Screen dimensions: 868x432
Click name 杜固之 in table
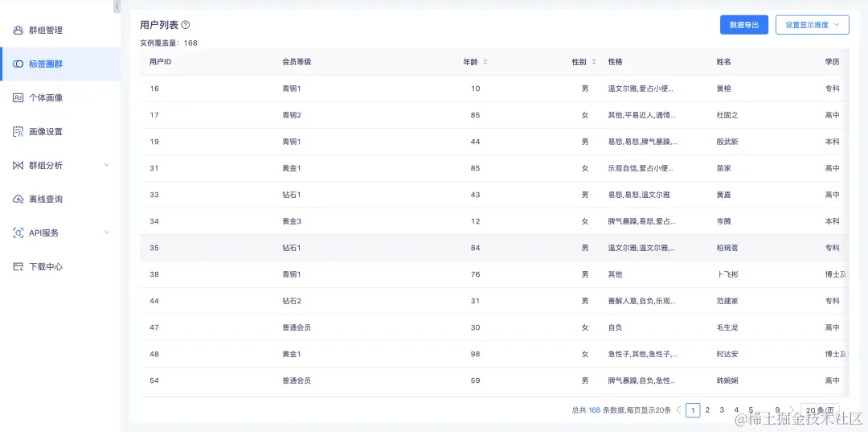pos(727,115)
